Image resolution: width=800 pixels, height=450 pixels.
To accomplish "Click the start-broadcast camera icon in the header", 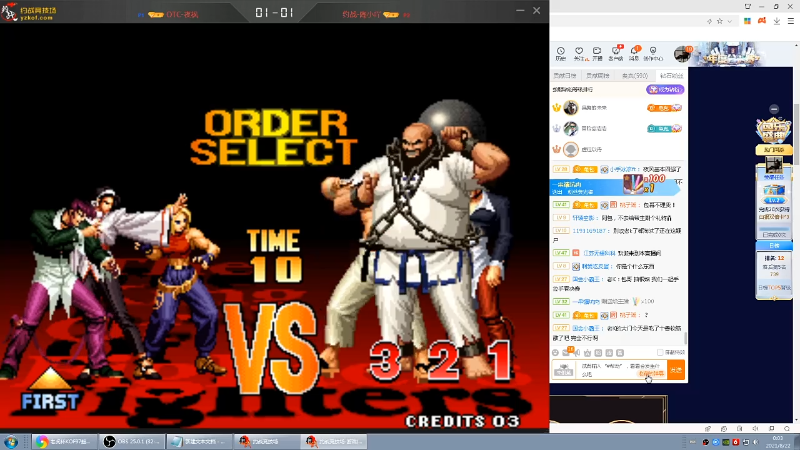I will [597, 53].
